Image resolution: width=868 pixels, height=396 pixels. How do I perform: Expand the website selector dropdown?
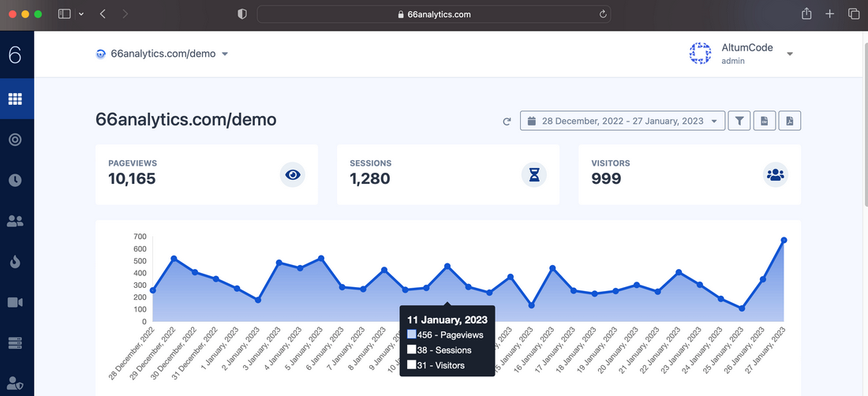(225, 54)
